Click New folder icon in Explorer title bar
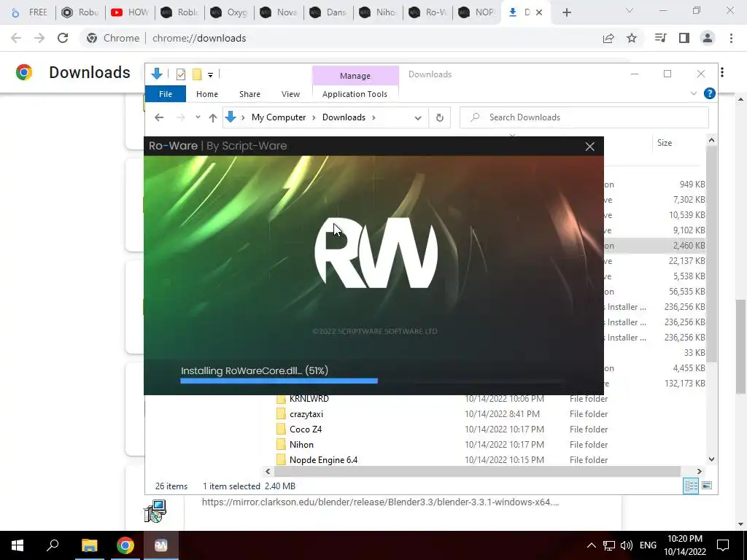The height and width of the screenshot is (560, 747). (x=197, y=74)
